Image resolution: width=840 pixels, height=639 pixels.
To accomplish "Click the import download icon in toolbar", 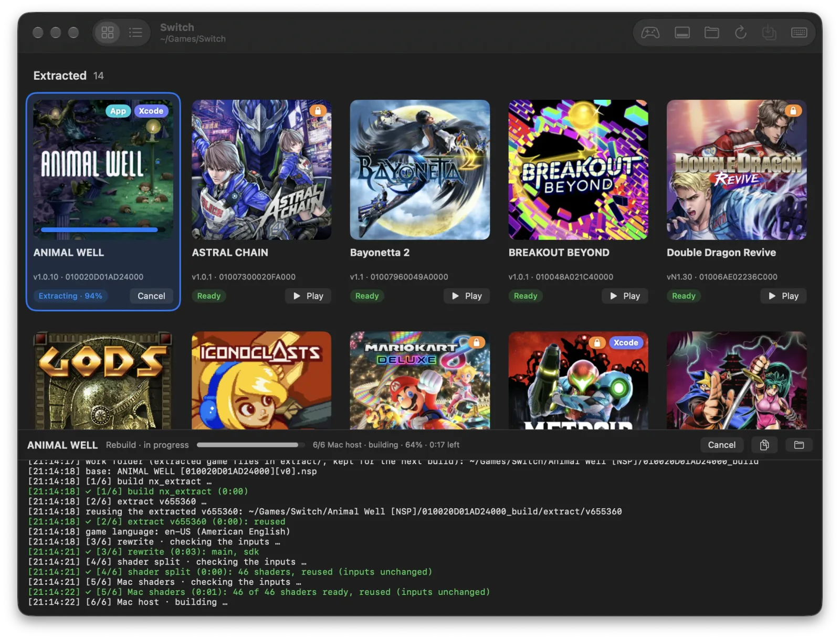I will tap(769, 33).
